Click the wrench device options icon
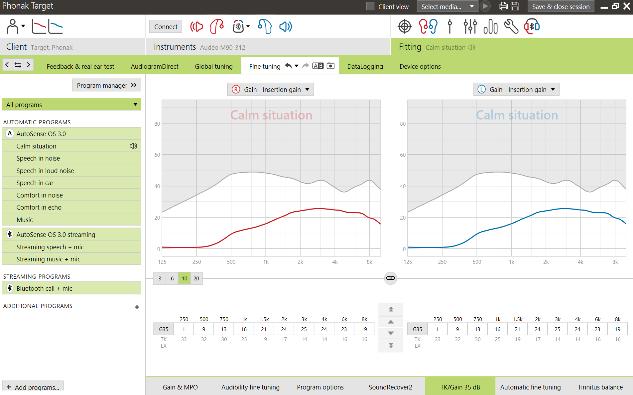The height and width of the screenshot is (395, 633). tap(511, 27)
